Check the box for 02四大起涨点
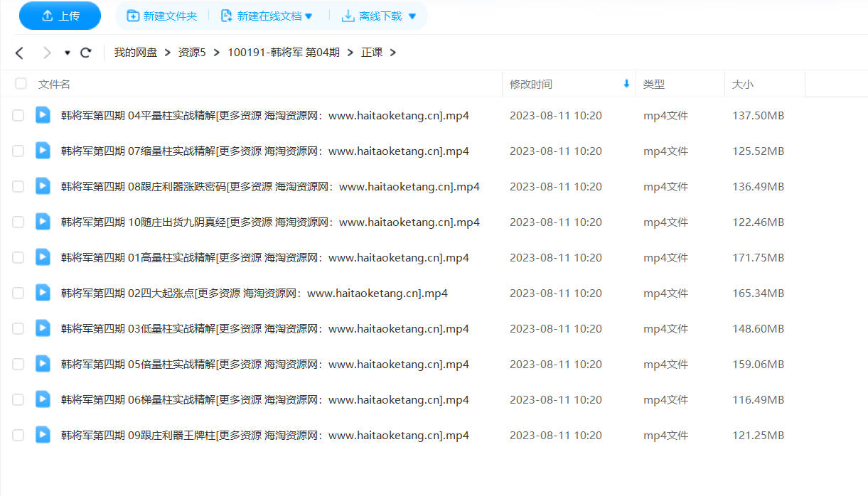868x496 pixels. [x=18, y=293]
